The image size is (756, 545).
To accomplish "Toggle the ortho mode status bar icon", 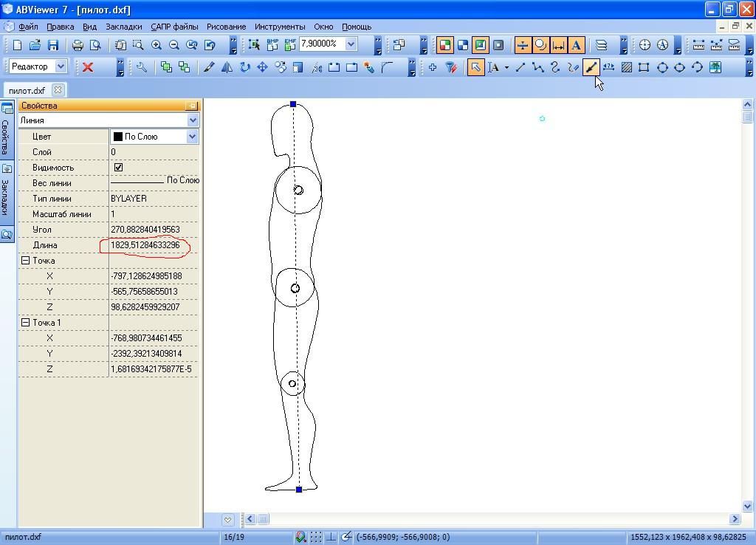I will tap(331, 537).
